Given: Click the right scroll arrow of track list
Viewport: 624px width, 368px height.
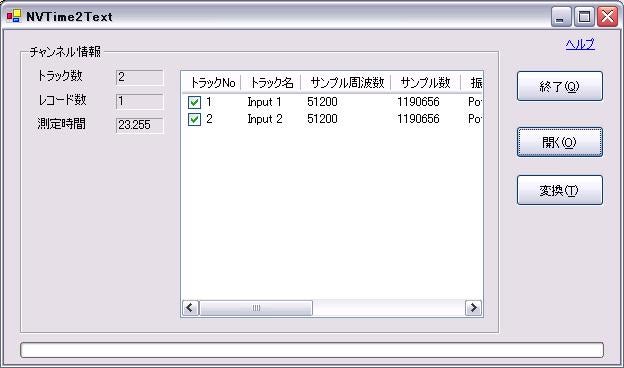Looking at the screenshot, I should (x=473, y=308).
